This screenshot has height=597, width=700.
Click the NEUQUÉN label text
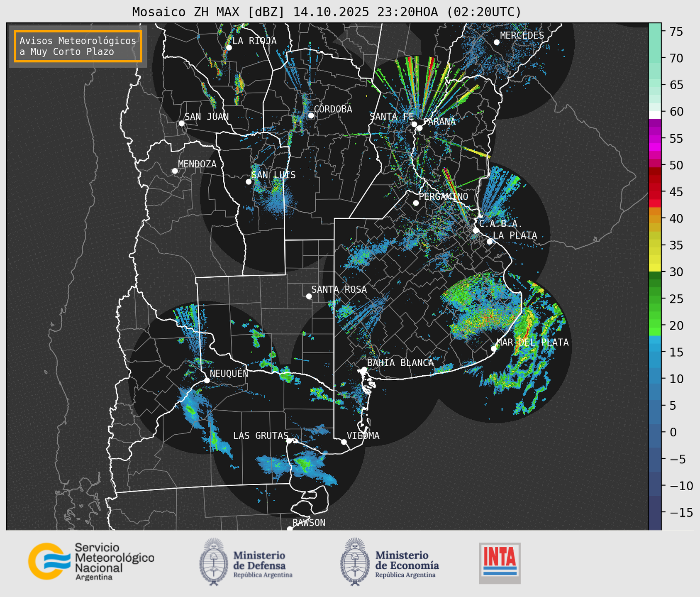point(229,373)
